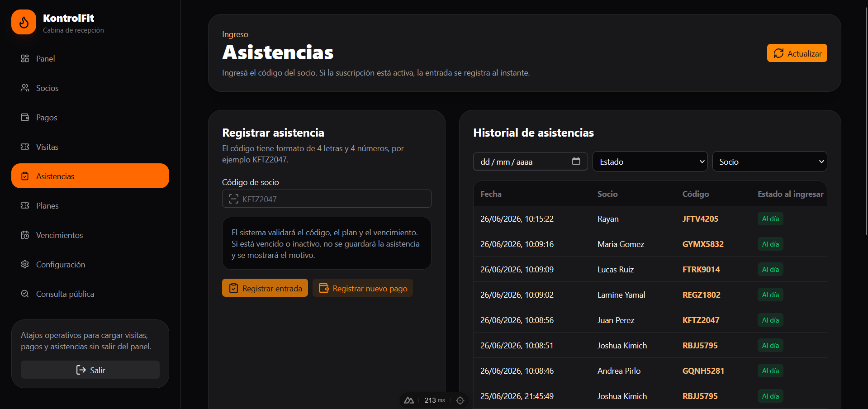
Task: Select Asistencias in the sidebar
Action: [90, 176]
